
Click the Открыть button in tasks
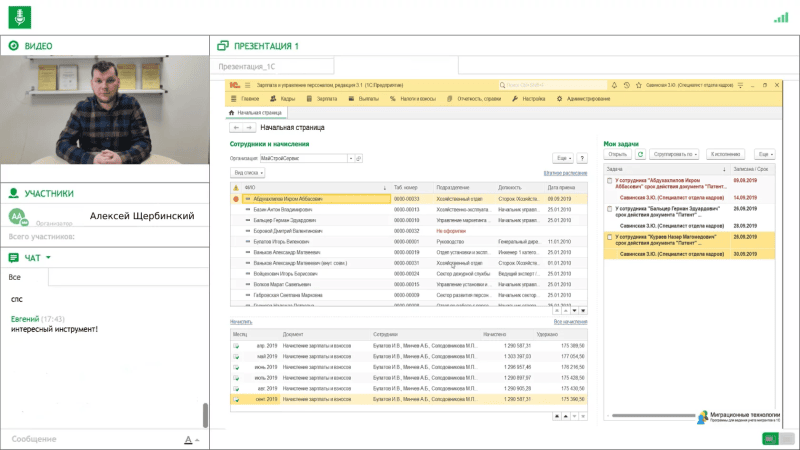(617, 155)
